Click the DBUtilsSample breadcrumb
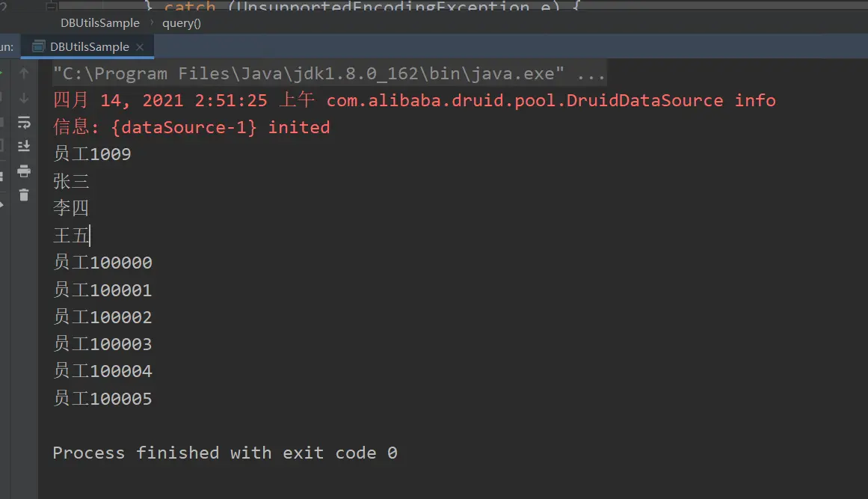 (99, 23)
